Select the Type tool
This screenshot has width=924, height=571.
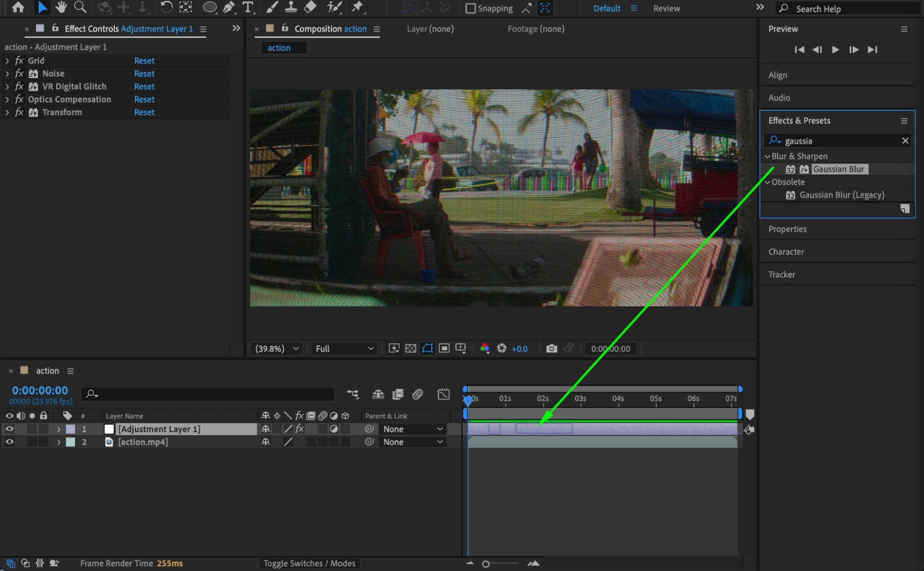pyautogui.click(x=248, y=7)
